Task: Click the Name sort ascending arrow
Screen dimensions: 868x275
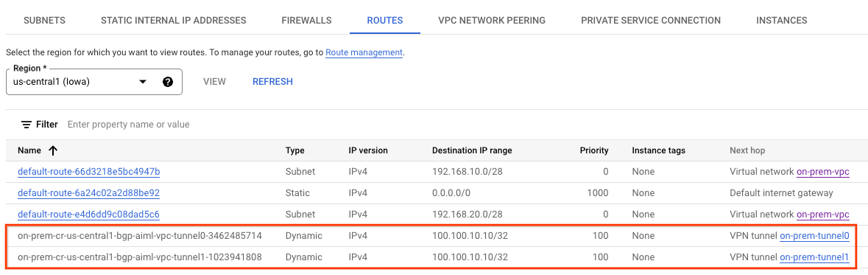Action: (53, 150)
